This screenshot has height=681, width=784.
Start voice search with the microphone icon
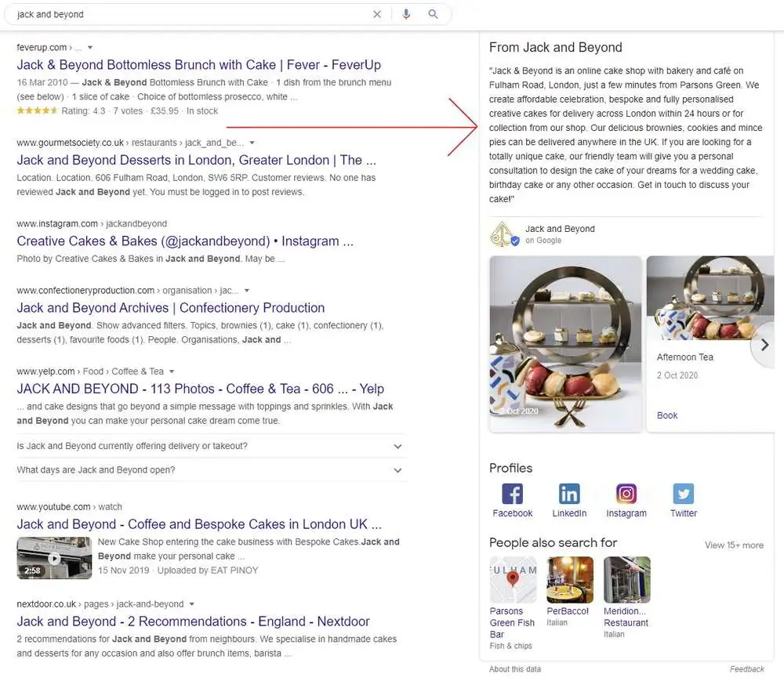pyautogui.click(x=406, y=14)
